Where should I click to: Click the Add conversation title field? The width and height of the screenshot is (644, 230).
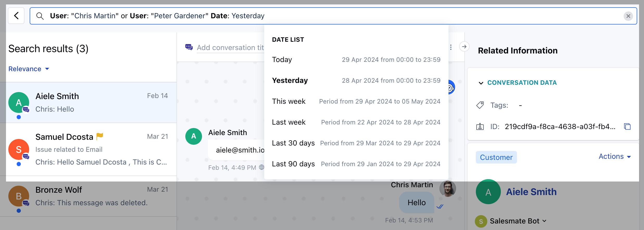(x=230, y=48)
